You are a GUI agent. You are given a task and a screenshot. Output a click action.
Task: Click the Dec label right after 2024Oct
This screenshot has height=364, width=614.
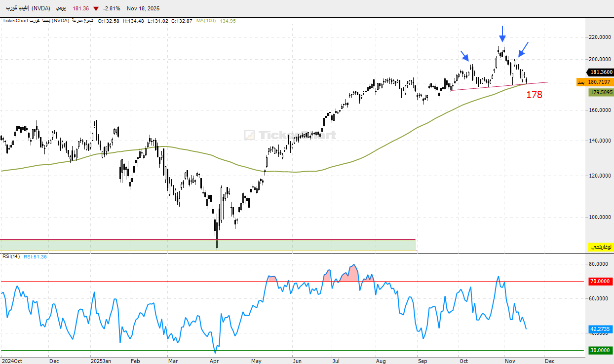(x=54, y=361)
